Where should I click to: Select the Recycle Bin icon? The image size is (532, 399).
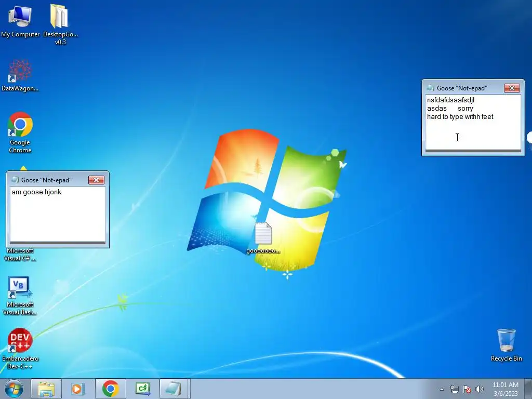[x=506, y=345]
